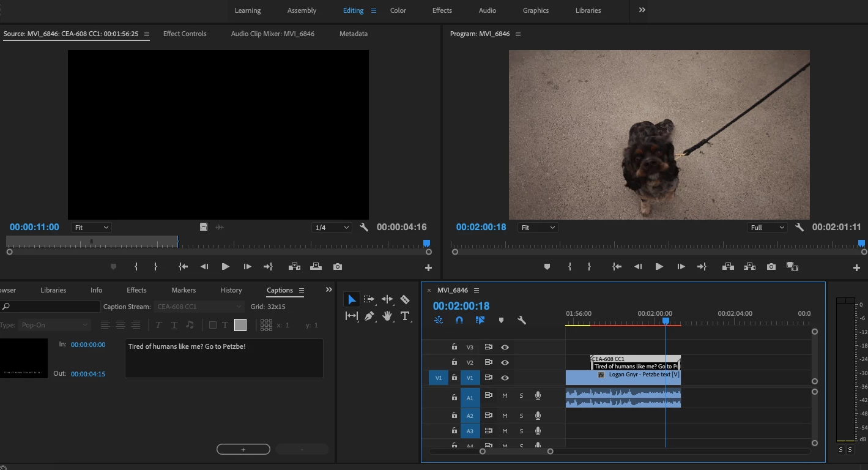Click the caption background color swatch
Screen dimensions: 868x470
[x=240, y=325]
